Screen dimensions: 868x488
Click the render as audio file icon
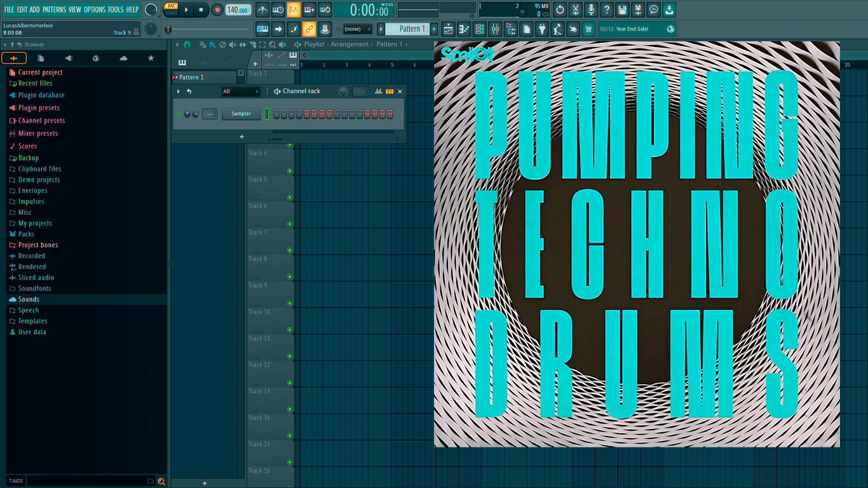pos(638,10)
